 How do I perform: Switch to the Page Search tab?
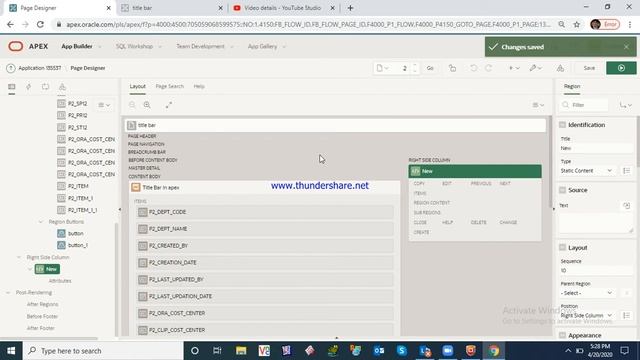coord(169,86)
